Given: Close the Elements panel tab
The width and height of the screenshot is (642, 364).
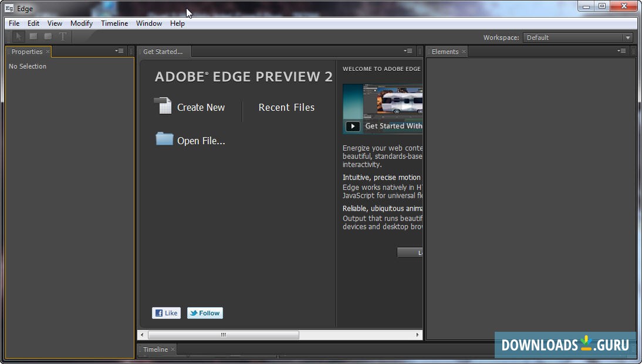Looking at the screenshot, I should click(464, 52).
